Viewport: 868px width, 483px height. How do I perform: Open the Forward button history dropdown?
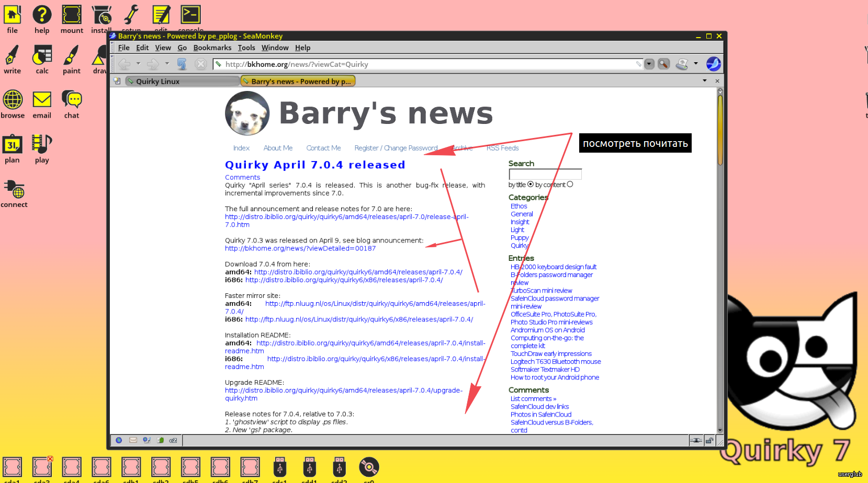pyautogui.click(x=167, y=64)
